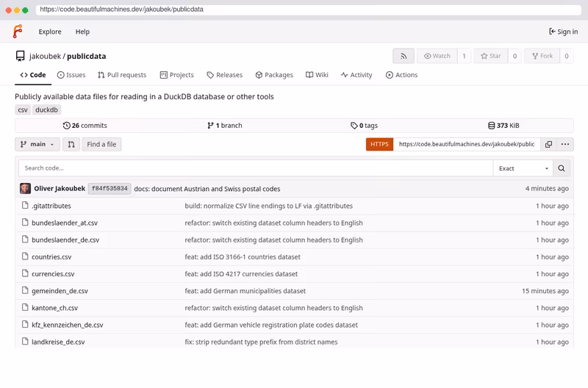Open commit hash f84f535834
This screenshot has width=588, height=388.
(110, 189)
